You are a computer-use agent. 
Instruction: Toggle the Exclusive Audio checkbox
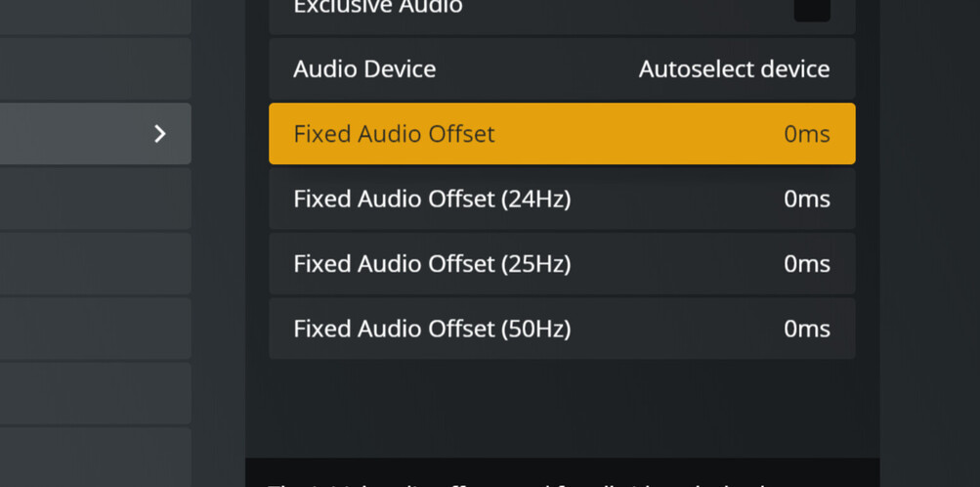[x=811, y=8]
